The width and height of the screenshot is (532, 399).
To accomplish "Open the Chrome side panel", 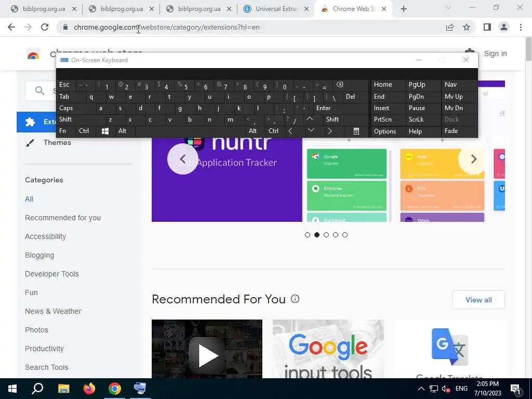I will click(x=487, y=27).
